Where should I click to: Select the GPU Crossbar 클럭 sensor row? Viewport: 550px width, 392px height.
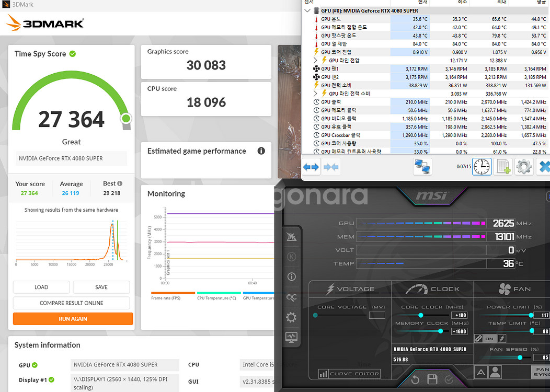coord(426,135)
